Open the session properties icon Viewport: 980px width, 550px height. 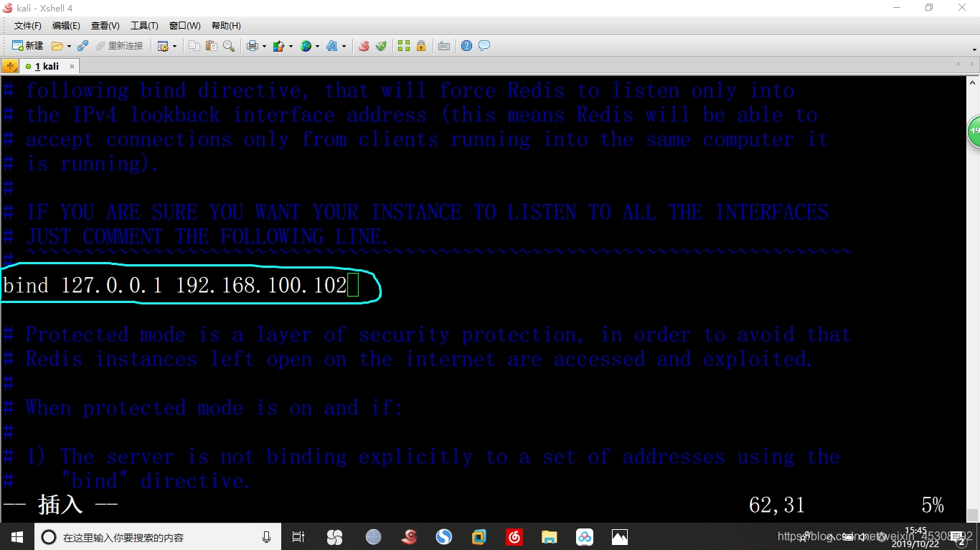(x=163, y=46)
